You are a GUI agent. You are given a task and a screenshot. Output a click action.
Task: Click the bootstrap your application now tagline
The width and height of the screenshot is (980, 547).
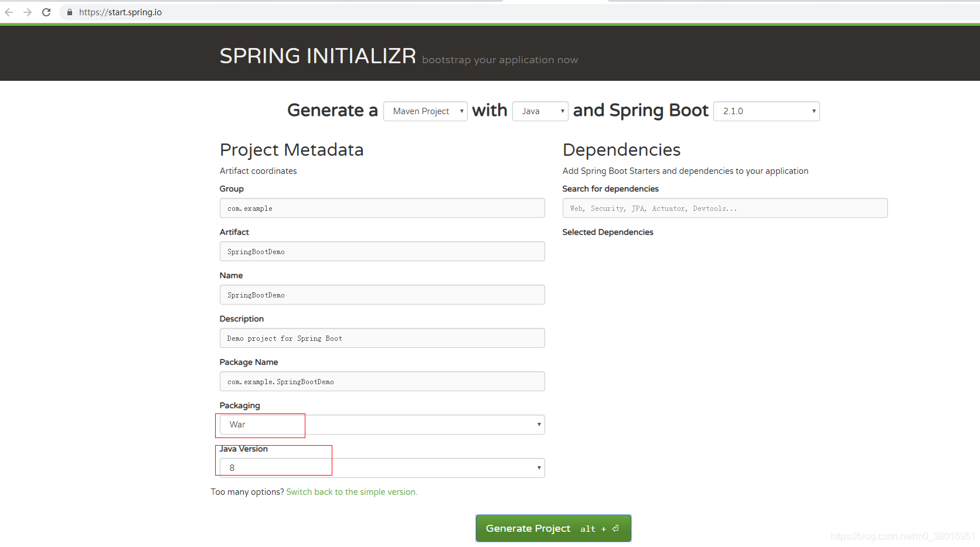[500, 60]
